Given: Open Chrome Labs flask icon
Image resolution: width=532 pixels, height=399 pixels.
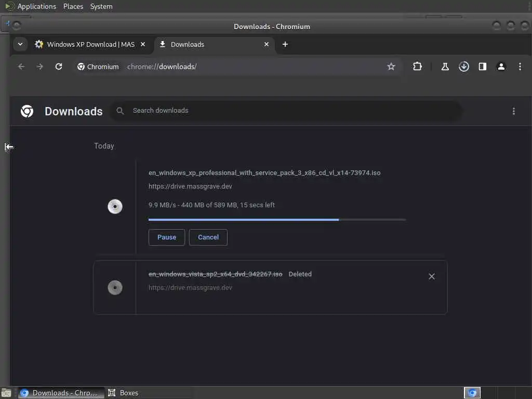Looking at the screenshot, I should click(445, 66).
